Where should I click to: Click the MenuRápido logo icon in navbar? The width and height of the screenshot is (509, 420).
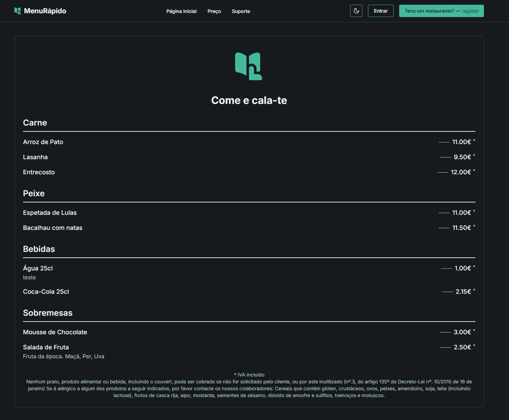point(18,10)
